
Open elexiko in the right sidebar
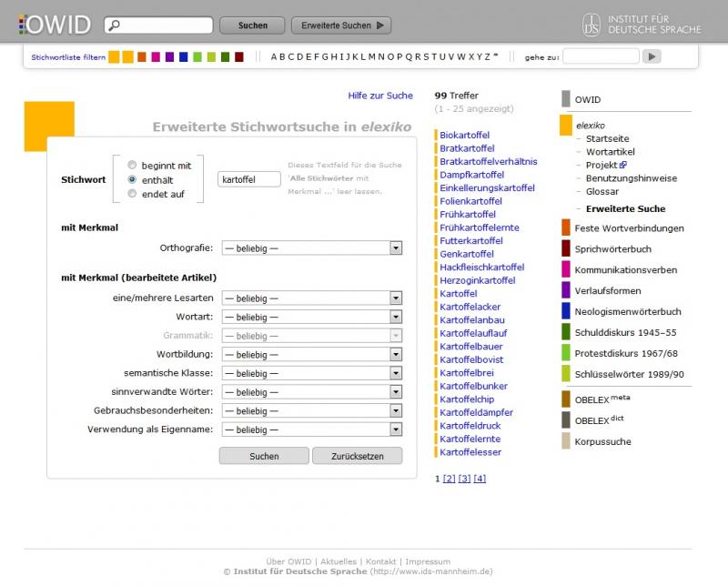click(590, 126)
